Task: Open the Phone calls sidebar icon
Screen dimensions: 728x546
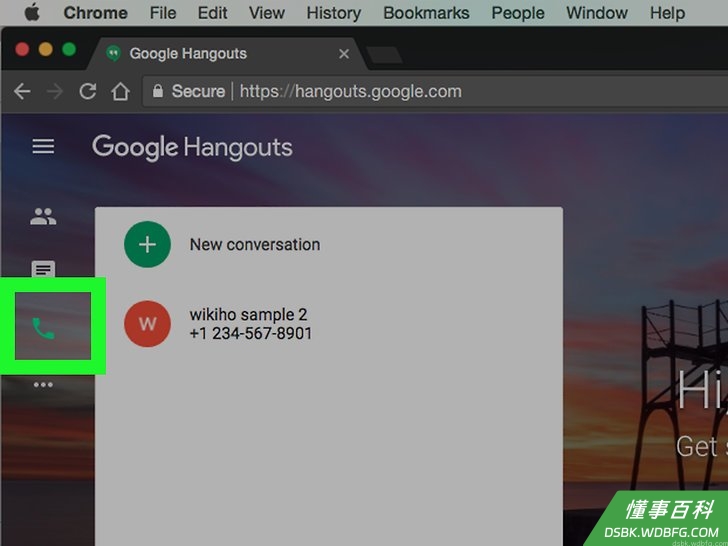Action: pos(44,329)
